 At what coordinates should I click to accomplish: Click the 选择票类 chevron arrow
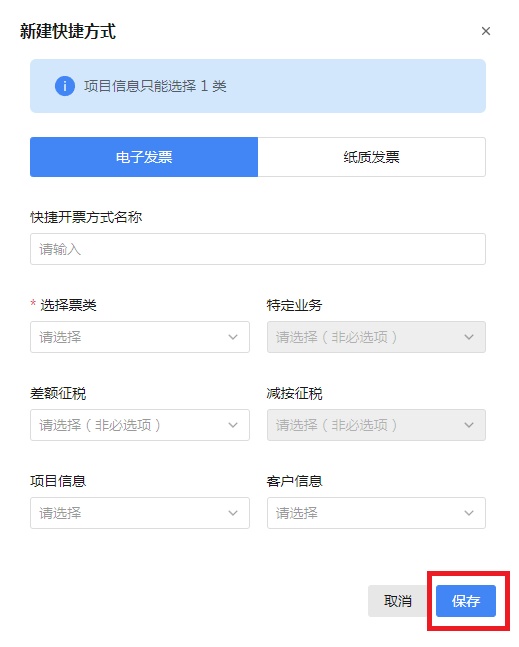[233, 337]
